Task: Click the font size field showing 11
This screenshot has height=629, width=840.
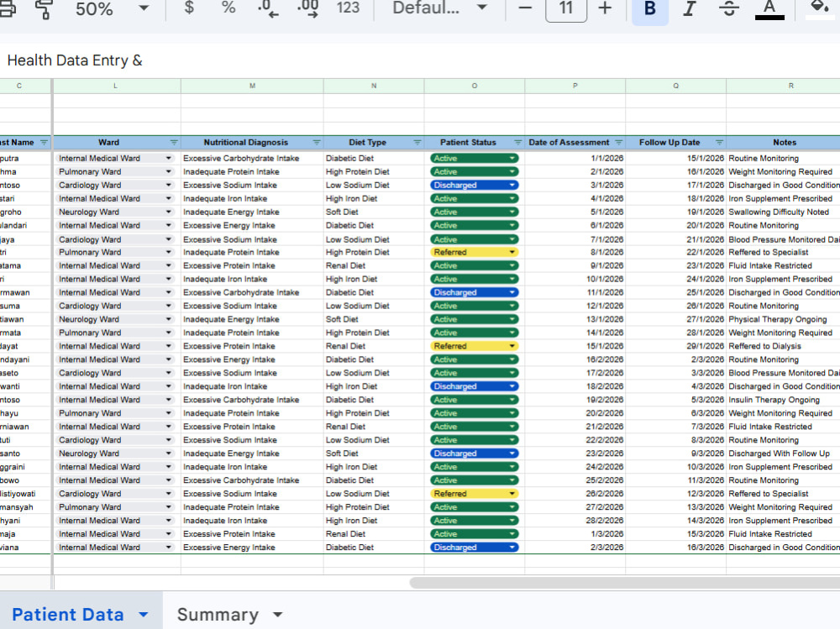Action: [565, 8]
